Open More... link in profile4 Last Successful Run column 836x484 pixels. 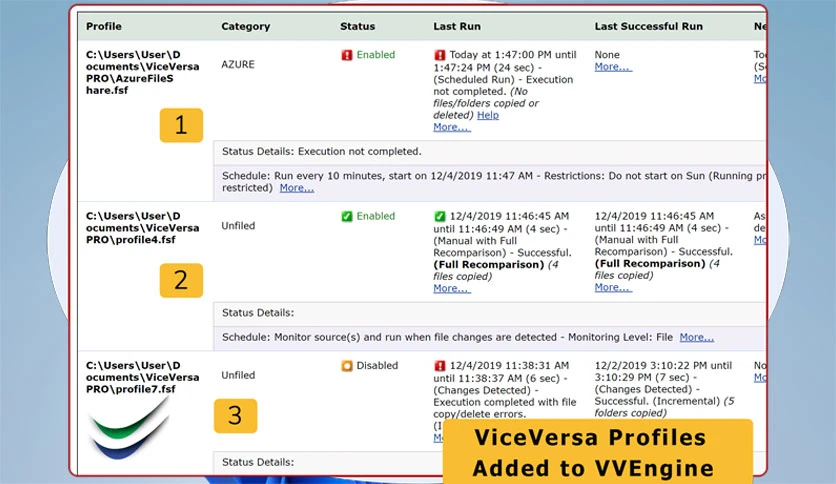coord(613,287)
